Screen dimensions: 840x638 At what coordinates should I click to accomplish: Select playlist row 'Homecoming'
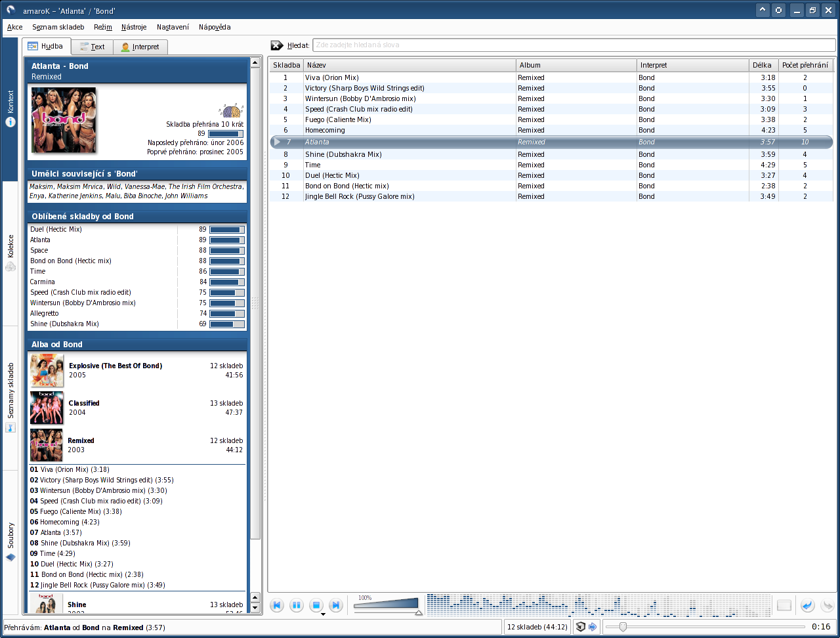(x=551, y=130)
